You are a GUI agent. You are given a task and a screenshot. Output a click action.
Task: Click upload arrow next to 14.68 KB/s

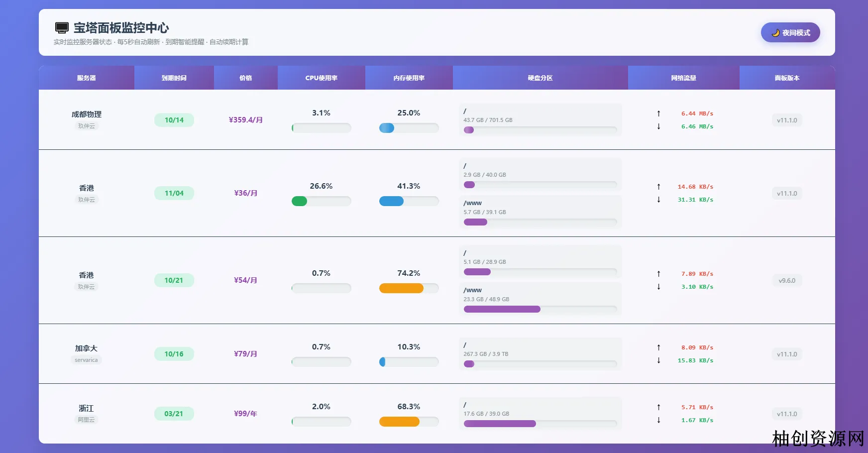click(658, 187)
